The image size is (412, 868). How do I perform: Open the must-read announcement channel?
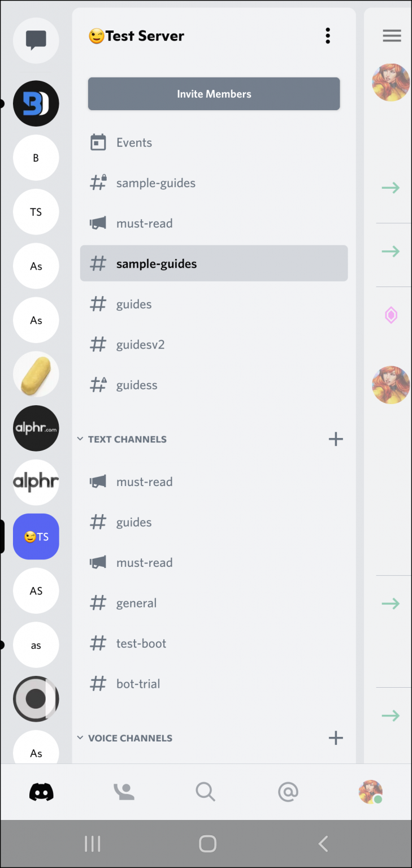(x=144, y=223)
